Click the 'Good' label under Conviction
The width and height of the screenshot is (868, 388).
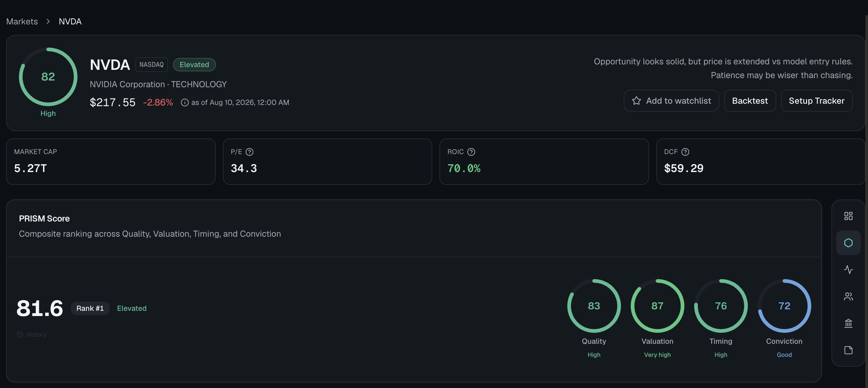tap(784, 355)
